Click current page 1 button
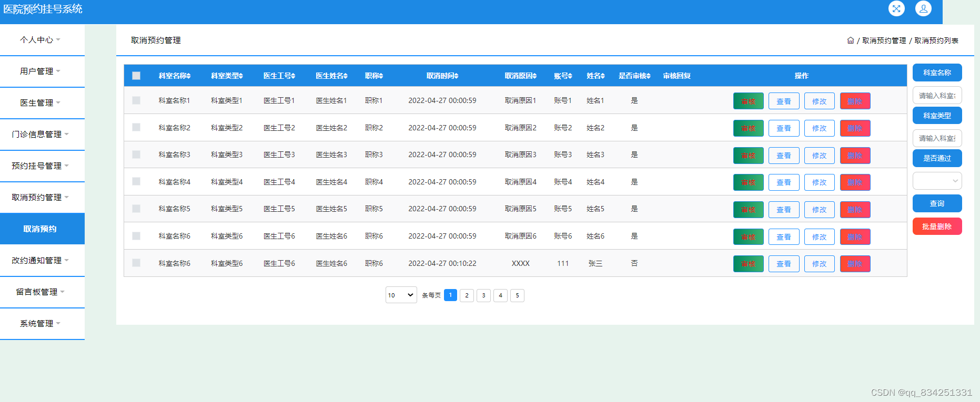Image resolution: width=980 pixels, height=402 pixels. click(450, 295)
